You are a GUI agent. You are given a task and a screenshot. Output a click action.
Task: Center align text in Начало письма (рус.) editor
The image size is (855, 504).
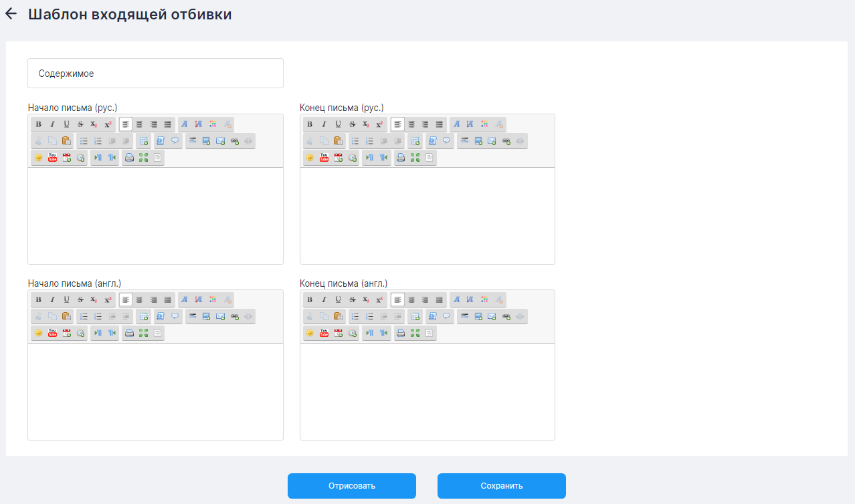coord(139,124)
